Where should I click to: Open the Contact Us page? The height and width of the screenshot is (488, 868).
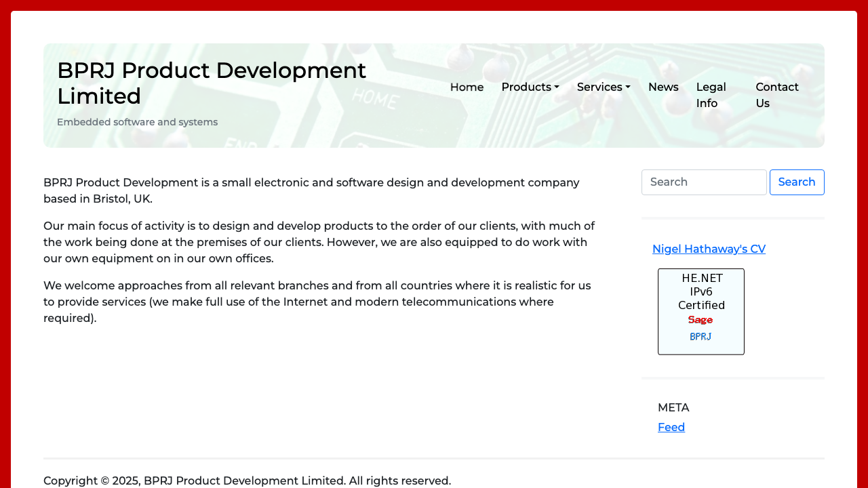click(777, 95)
